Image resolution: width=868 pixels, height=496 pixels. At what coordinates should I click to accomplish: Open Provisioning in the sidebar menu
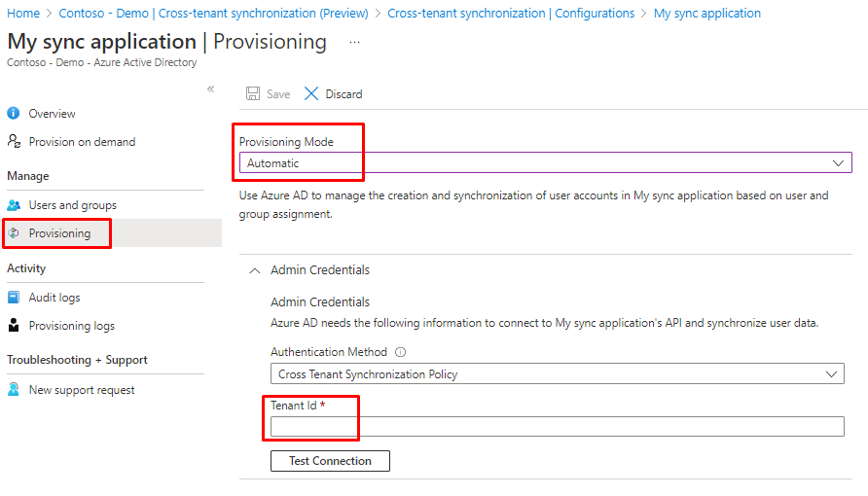(59, 233)
